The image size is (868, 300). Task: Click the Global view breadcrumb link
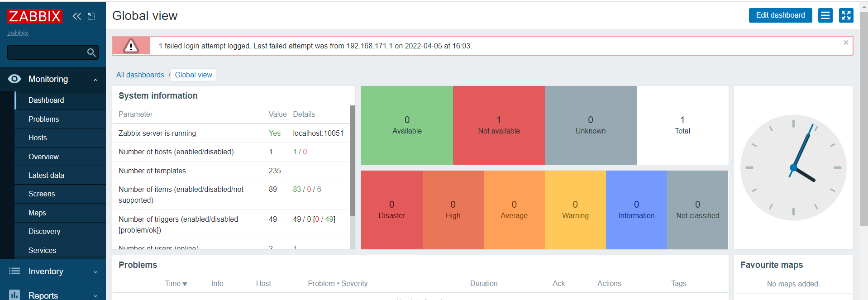tap(194, 75)
